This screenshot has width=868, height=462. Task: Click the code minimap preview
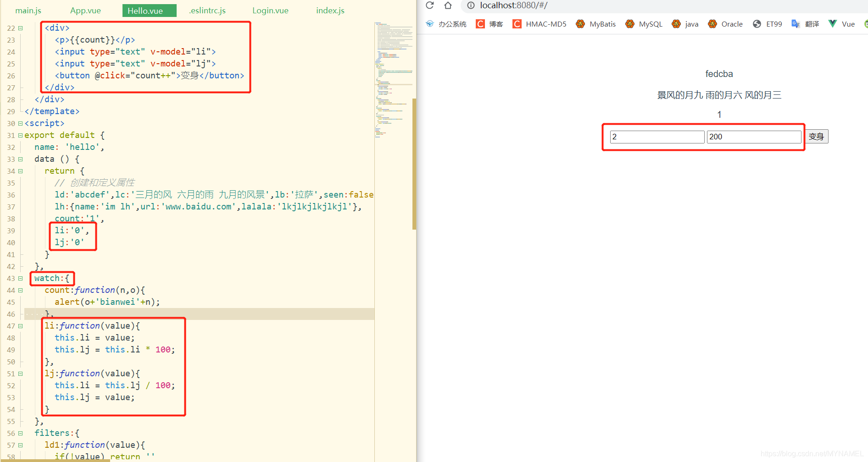(x=394, y=80)
